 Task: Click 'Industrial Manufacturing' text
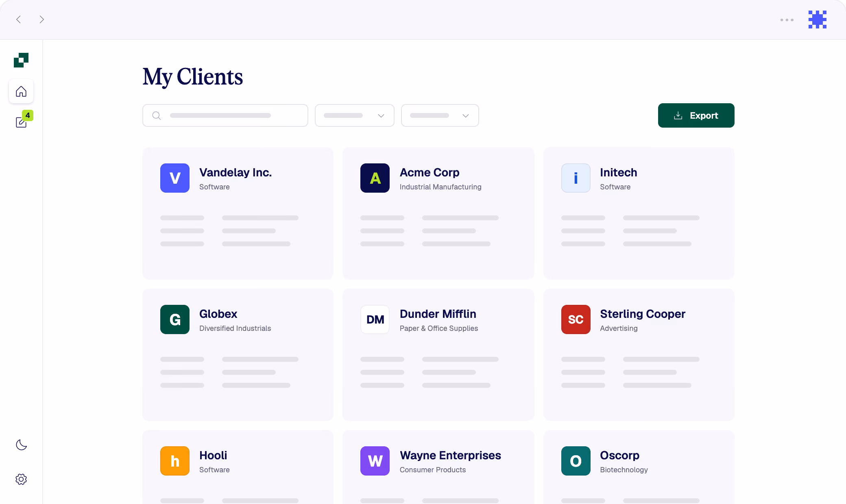point(440,187)
